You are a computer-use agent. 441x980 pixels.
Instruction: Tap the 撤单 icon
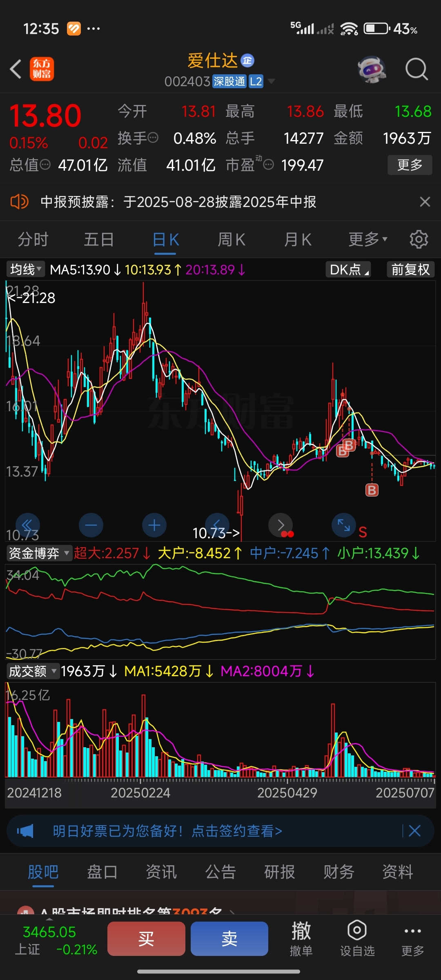pyautogui.click(x=301, y=938)
